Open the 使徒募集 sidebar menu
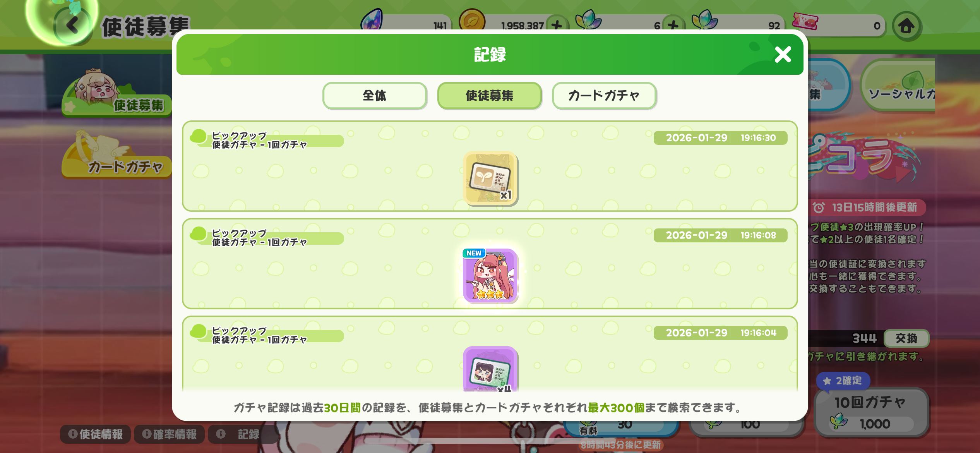This screenshot has width=980, height=453. pos(117,94)
